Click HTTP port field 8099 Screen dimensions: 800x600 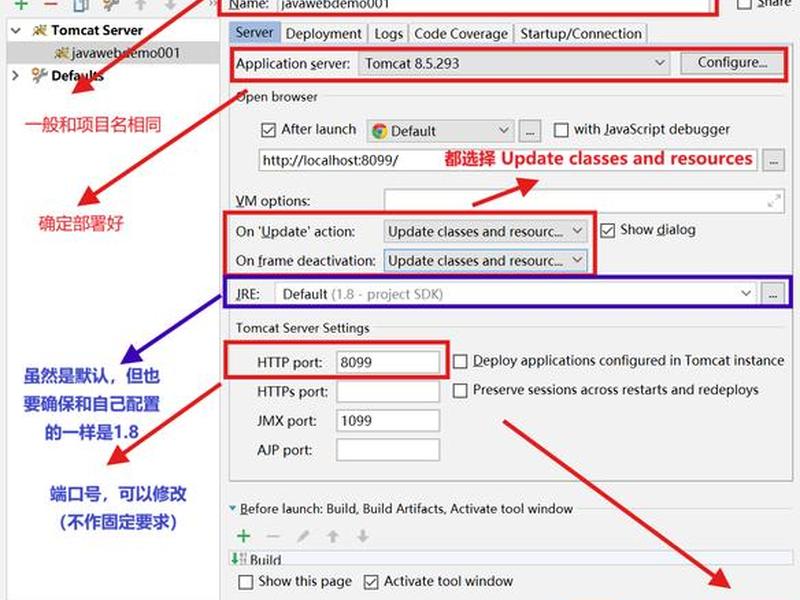point(388,362)
